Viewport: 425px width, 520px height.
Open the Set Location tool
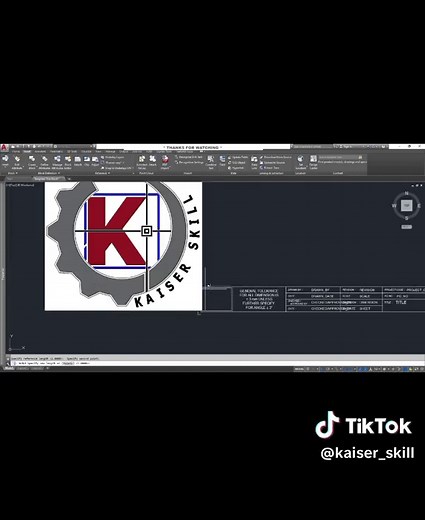pyautogui.click(x=300, y=162)
